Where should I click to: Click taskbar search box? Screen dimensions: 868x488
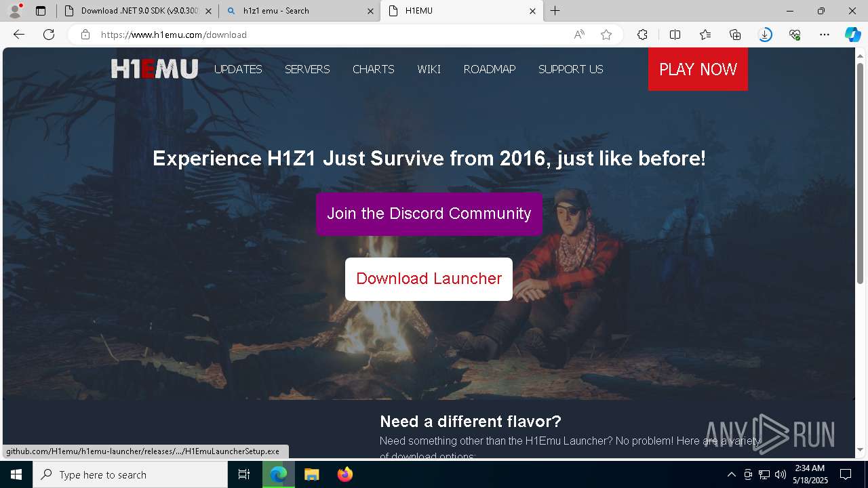(x=130, y=474)
